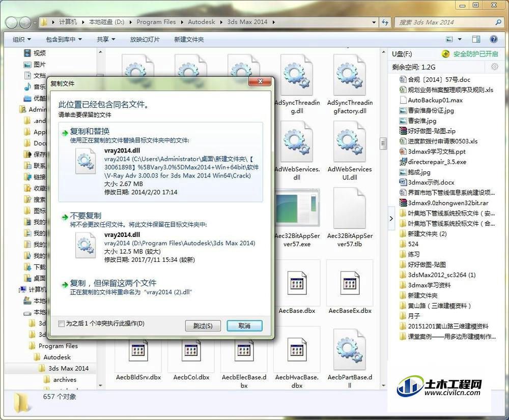Image resolution: width=509 pixels, height=420 pixels.
Task: Choose 复制和替换 option in dialog
Action: (x=160, y=162)
